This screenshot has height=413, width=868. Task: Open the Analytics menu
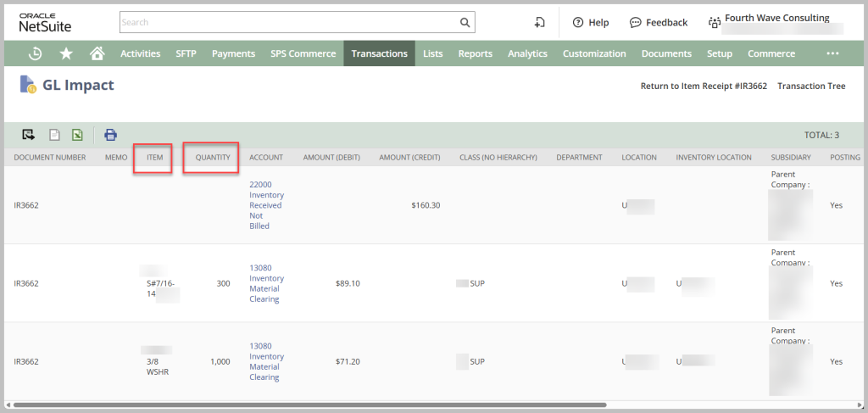tap(527, 53)
